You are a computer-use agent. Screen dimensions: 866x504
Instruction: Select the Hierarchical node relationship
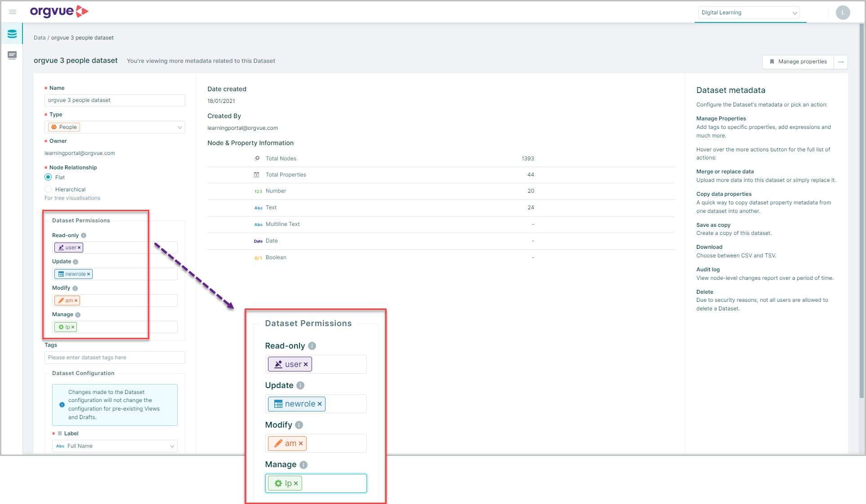pyautogui.click(x=48, y=190)
